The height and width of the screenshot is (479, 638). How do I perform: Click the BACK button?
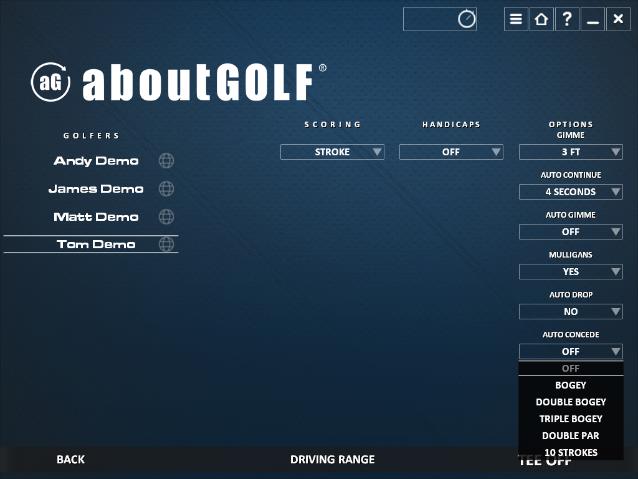[70, 459]
